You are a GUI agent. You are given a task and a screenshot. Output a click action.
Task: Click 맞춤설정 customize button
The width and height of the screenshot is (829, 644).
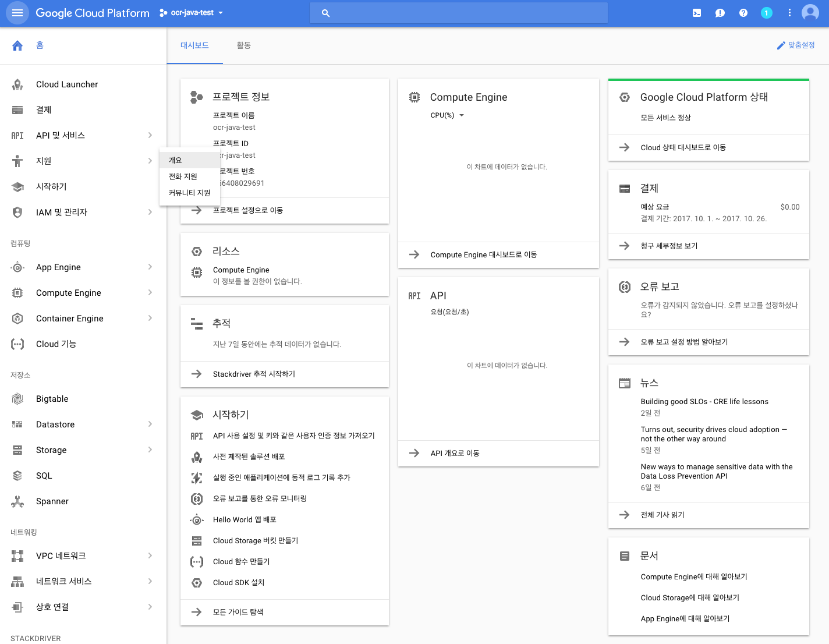796,45
